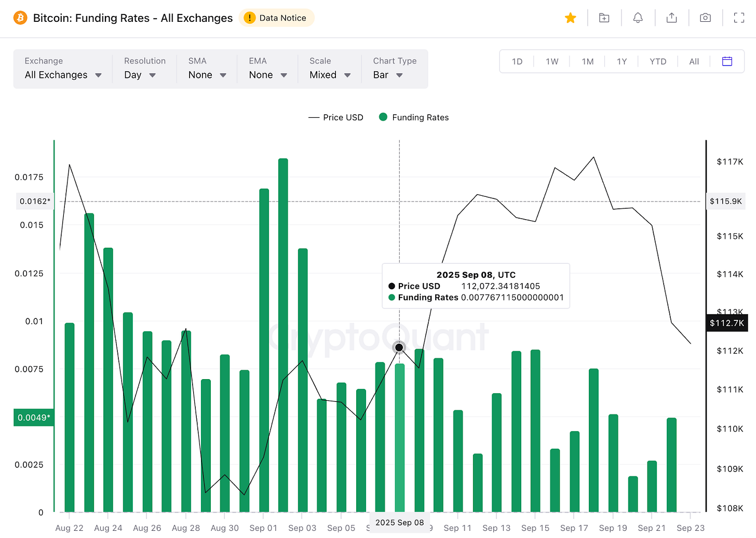This screenshot has height=538, width=756.
Task: Take a chart snapshot with camera icon
Action: click(705, 18)
